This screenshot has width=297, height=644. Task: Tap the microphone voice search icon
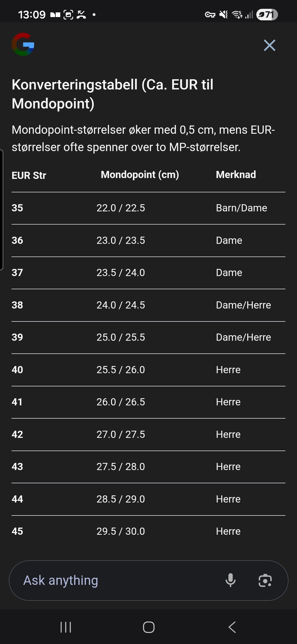(x=230, y=580)
